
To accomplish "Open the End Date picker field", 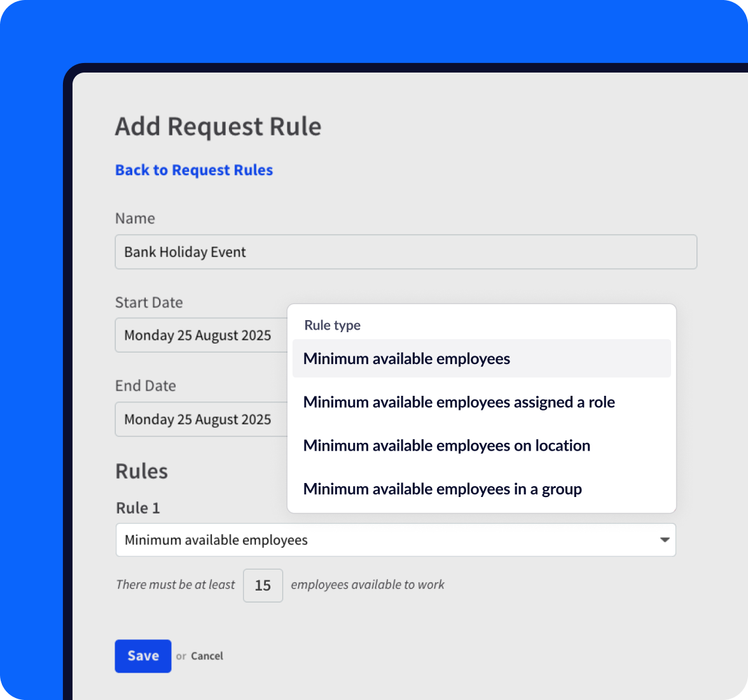I will (x=197, y=419).
